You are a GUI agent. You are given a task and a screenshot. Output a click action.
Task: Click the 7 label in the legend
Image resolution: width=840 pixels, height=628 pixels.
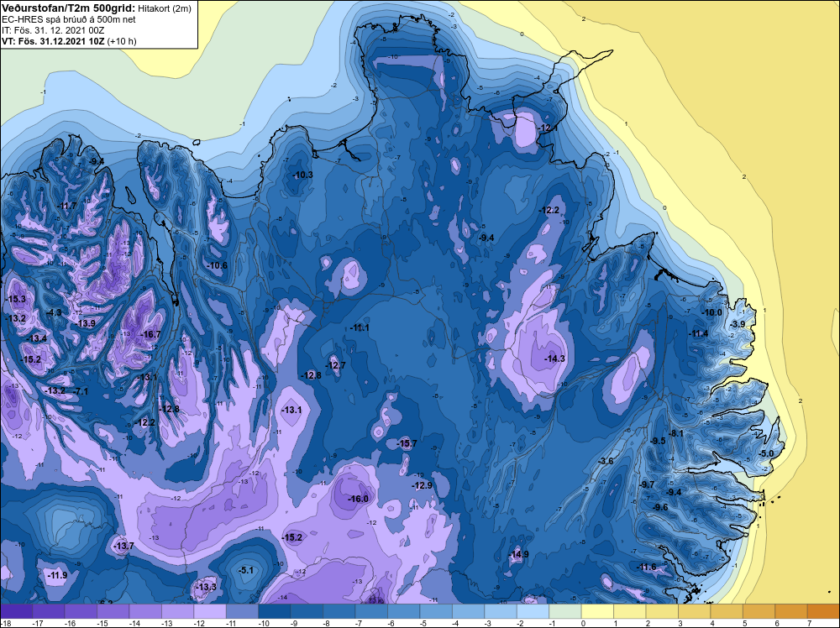809,623
